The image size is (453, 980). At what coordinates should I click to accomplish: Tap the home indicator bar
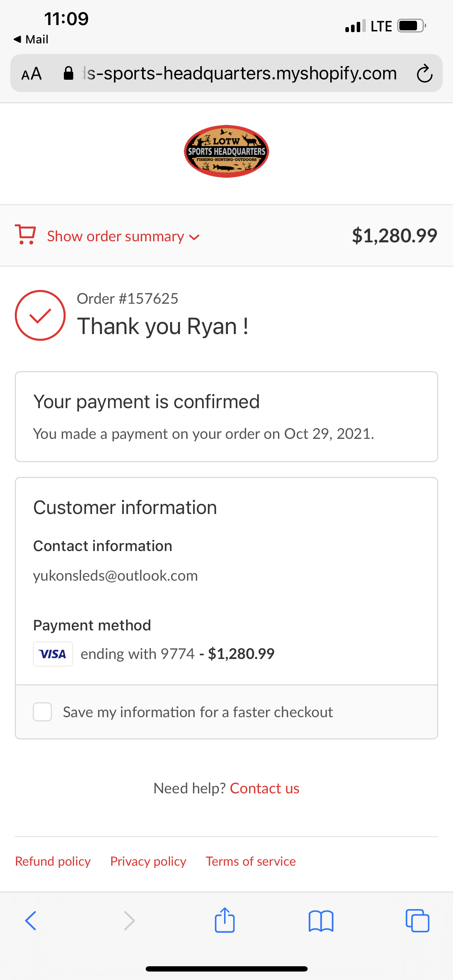pyautogui.click(x=227, y=969)
